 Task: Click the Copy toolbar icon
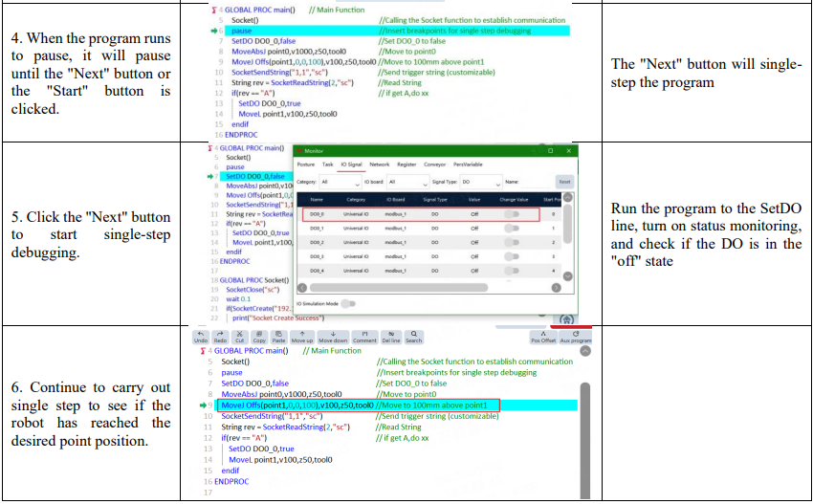click(x=259, y=337)
